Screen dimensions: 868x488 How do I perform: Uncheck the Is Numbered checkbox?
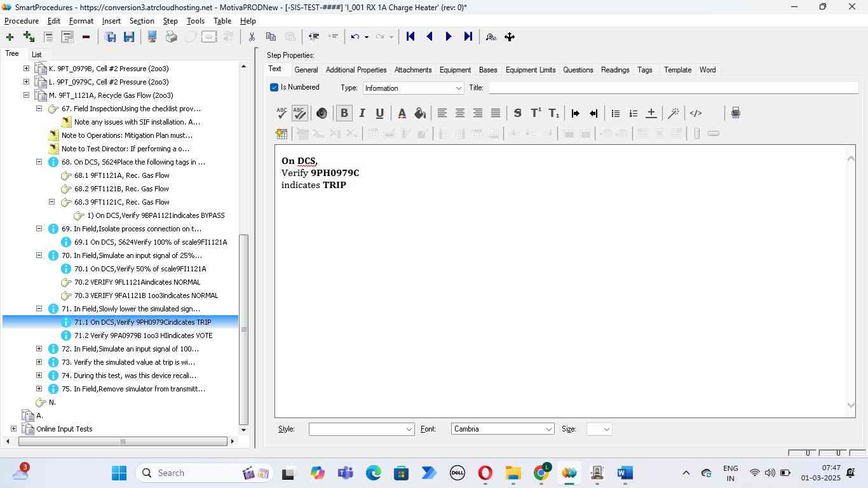[x=274, y=88]
